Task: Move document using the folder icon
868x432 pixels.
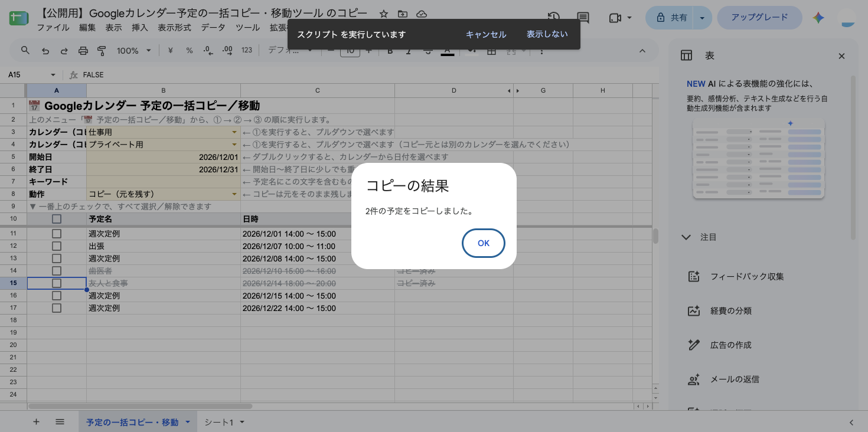Action: [x=403, y=14]
